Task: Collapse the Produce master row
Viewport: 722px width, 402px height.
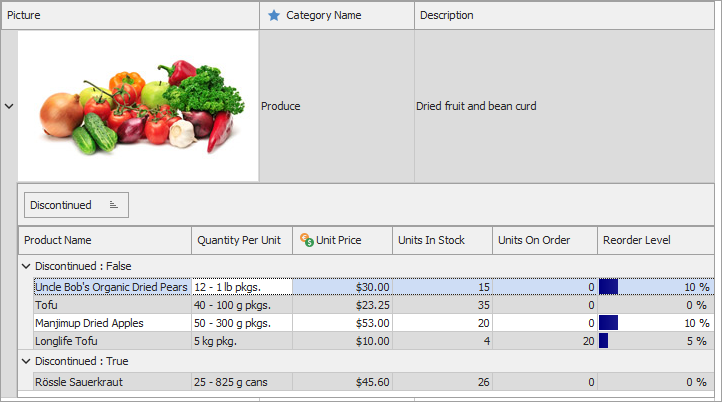Action: [x=9, y=106]
